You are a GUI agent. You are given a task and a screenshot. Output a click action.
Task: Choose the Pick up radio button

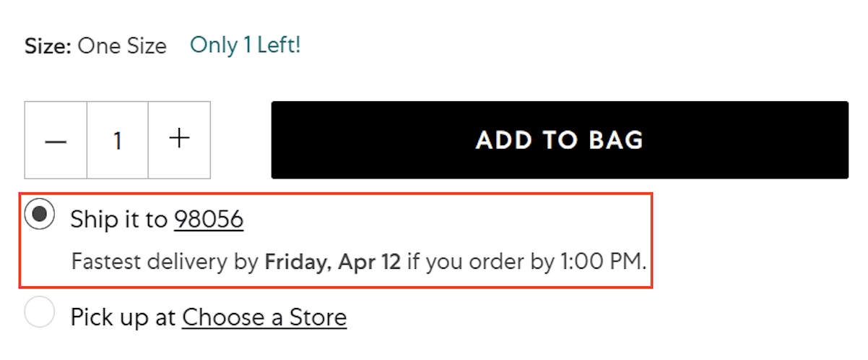click(x=40, y=313)
